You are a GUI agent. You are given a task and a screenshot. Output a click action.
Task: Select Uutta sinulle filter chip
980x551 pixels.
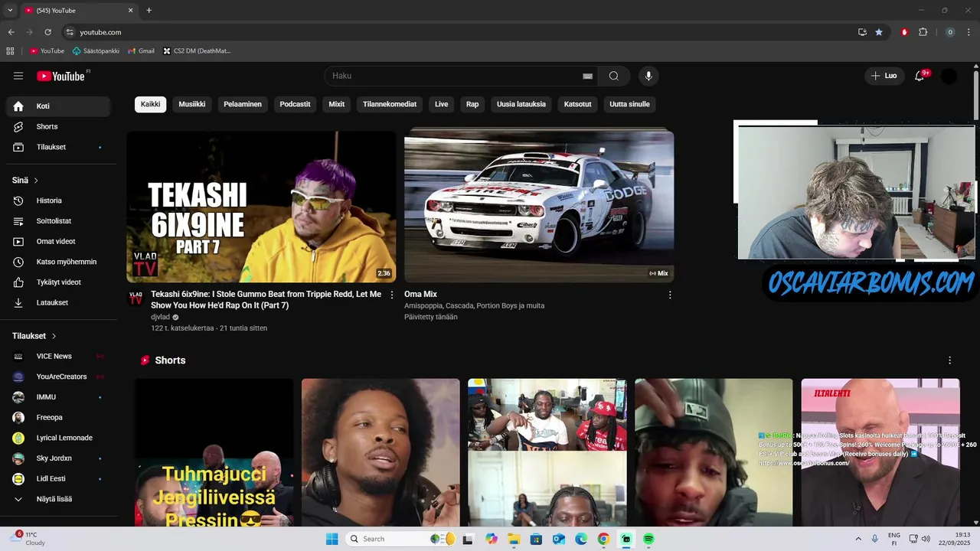click(x=629, y=104)
